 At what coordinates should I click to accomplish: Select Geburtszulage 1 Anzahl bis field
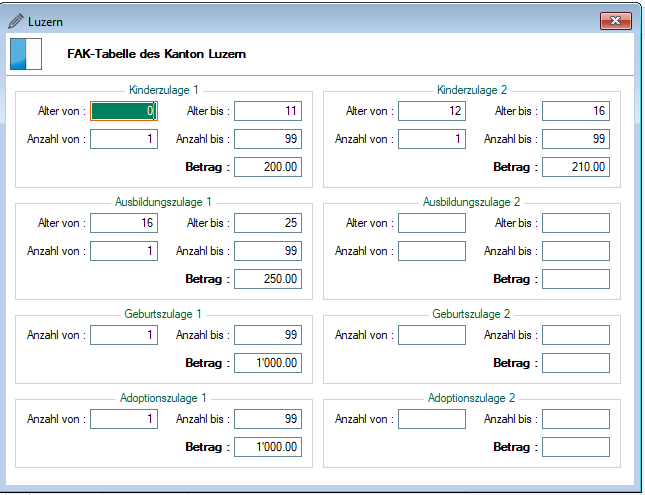tap(268, 335)
